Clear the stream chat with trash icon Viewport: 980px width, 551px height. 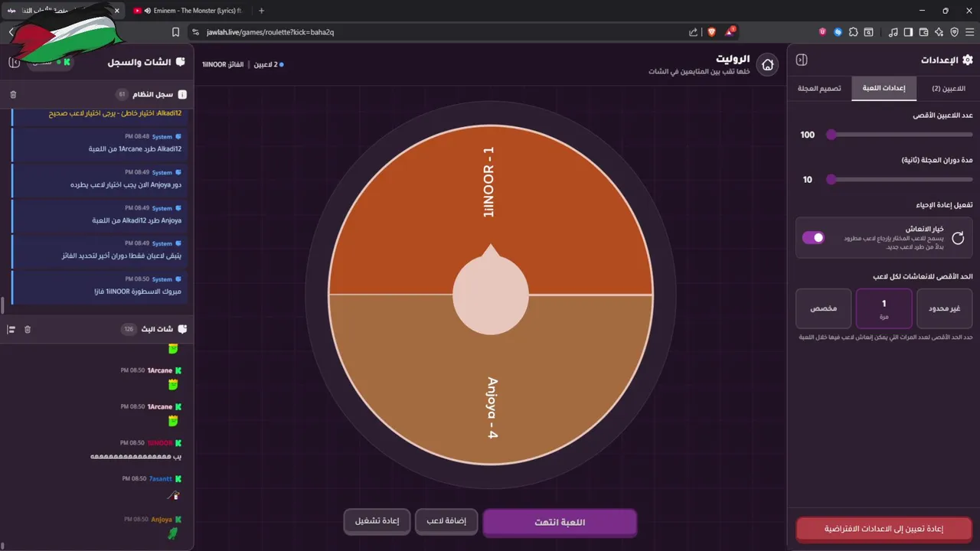[x=28, y=329]
